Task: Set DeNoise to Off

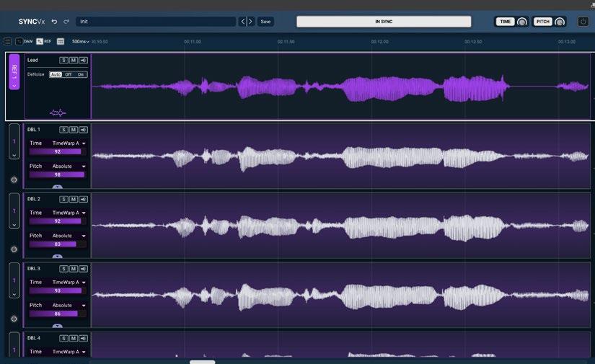Action: [69, 74]
